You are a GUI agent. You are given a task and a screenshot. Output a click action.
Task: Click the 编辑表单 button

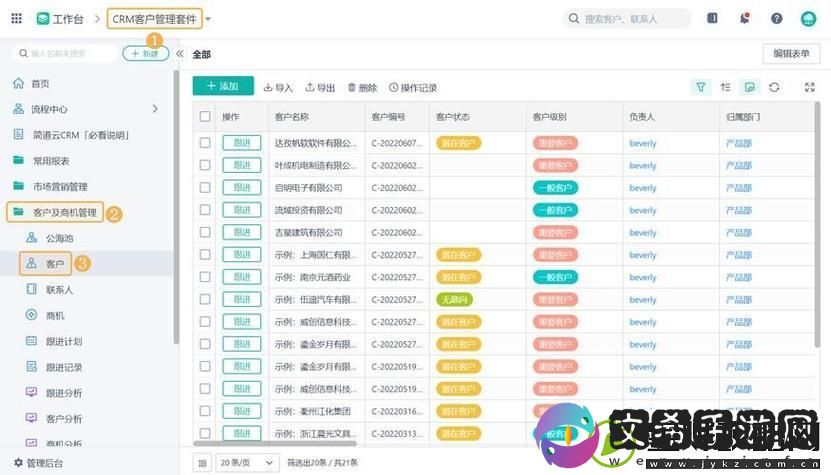[791, 54]
